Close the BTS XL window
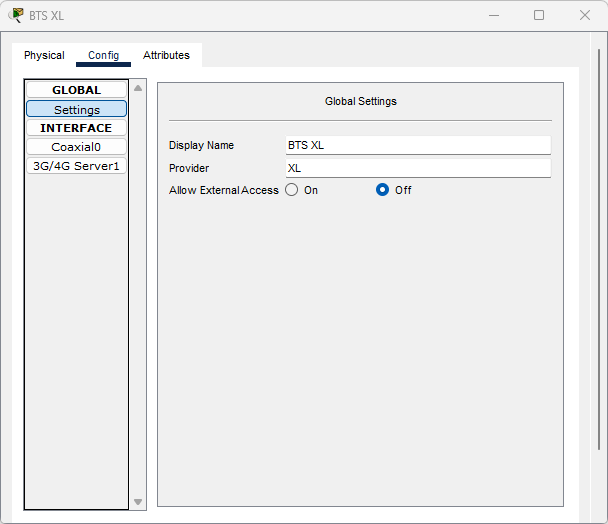Viewport: 608px width, 524px height. tap(585, 16)
